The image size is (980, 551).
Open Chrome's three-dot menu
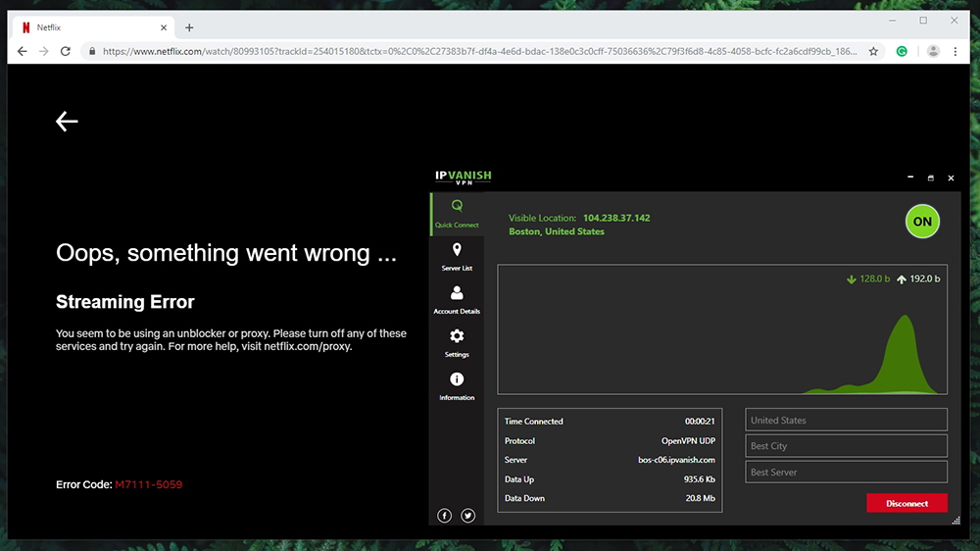[x=955, y=51]
